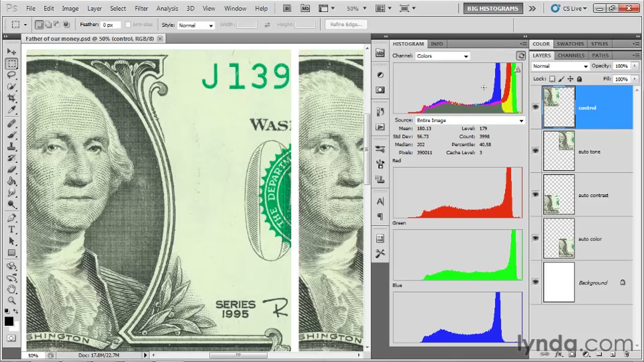Select the Quick Selection tool
Image resolution: width=644 pixels, height=362 pixels.
point(12,86)
